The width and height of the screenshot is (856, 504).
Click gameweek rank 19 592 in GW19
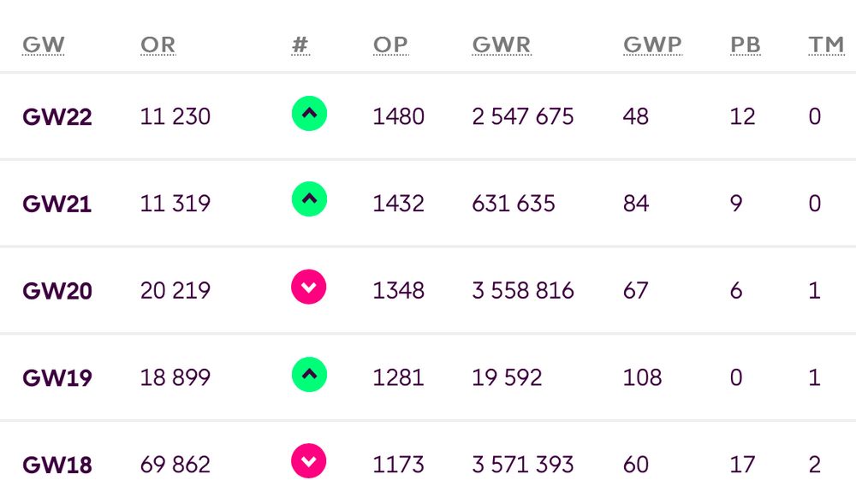pos(507,377)
